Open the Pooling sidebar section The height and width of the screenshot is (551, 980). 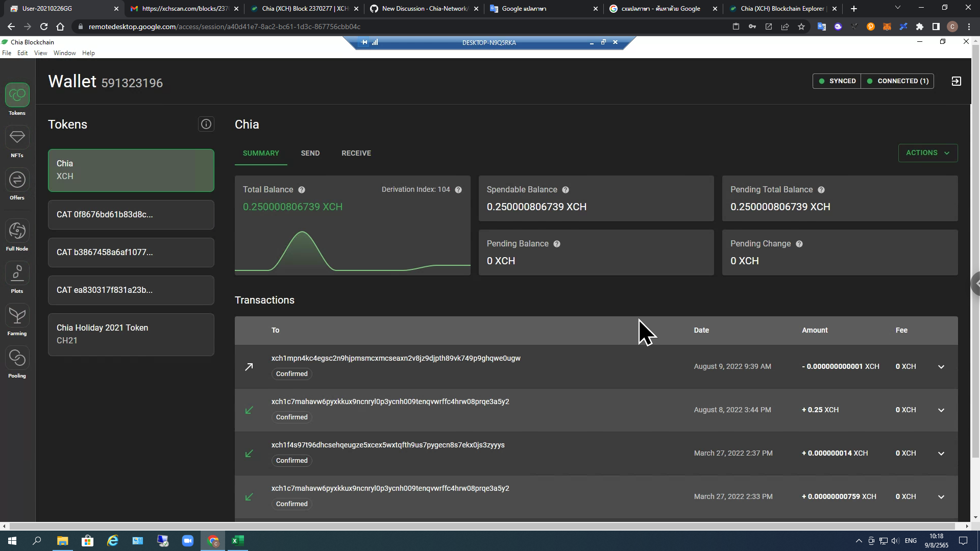pos(17,362)
